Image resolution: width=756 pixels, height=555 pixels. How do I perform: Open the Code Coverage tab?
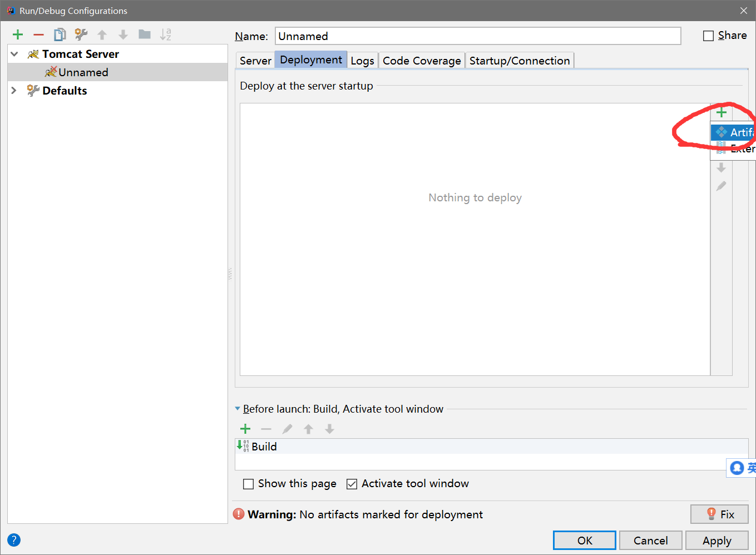(422, 61)
